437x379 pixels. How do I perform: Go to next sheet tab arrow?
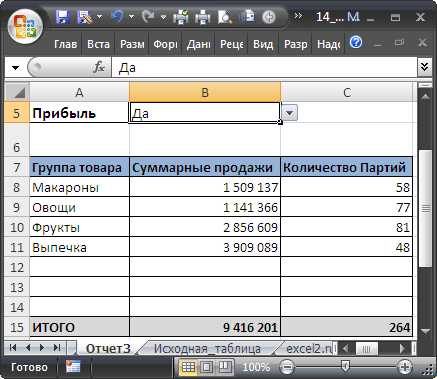click(x=42, y=348)
